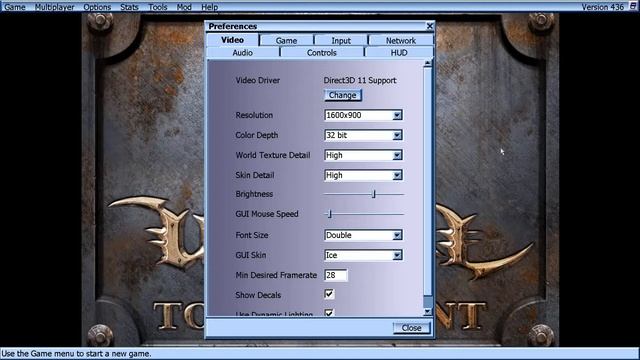Screen dimensions: 640x360
Task: Click the Preferences vertical scrollbar thumb
Action: pyautogui.click(x=427, y=182)
